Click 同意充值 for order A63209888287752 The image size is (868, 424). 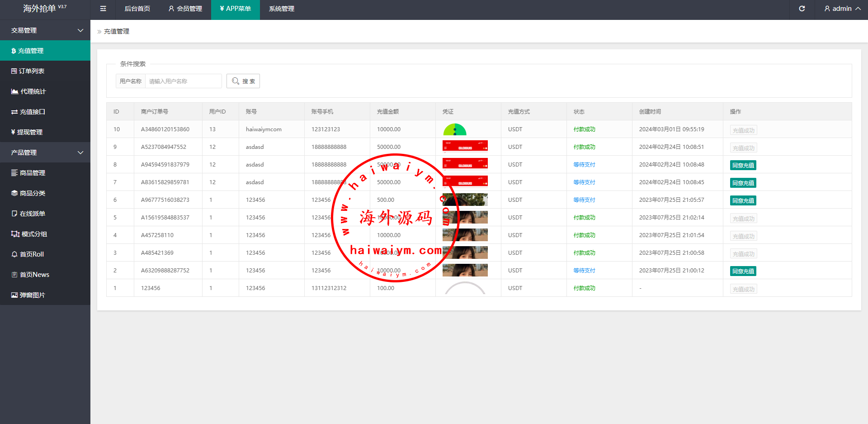(743, 271)
